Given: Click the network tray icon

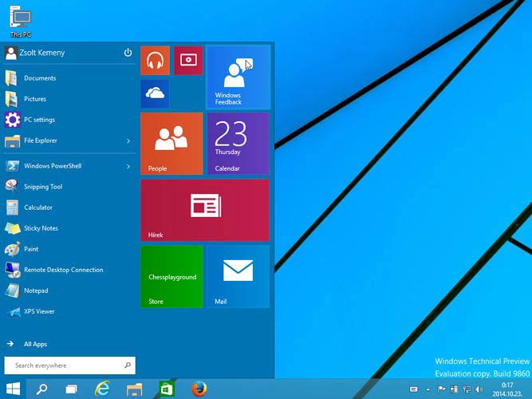Looking at the screenshot, I should (467, 389).
